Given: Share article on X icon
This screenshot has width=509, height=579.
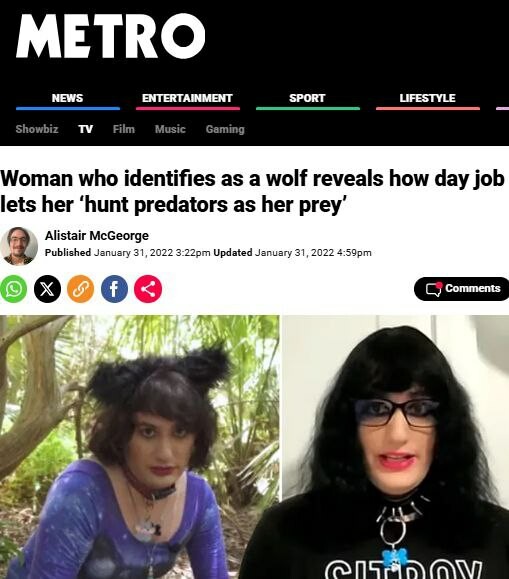Looking at the screenshot, I should pyautogui.click(x=47, y=289).
